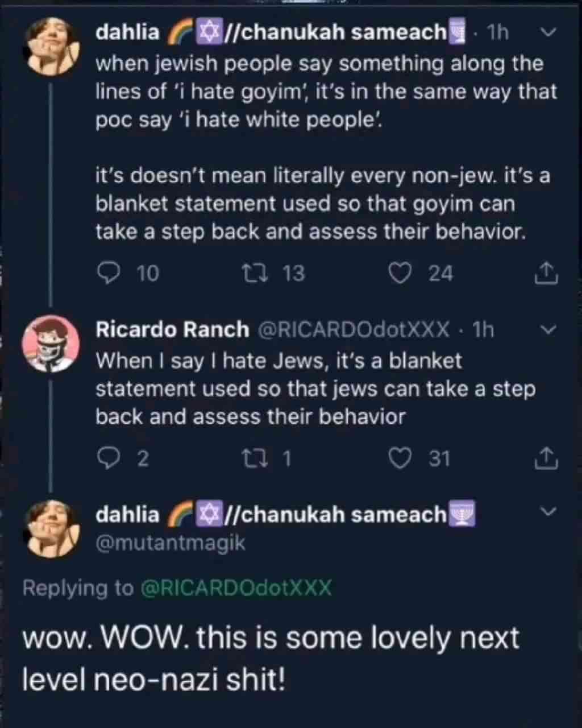
Task: Open the @mutantmagik handle
Action: click(171, 543)
